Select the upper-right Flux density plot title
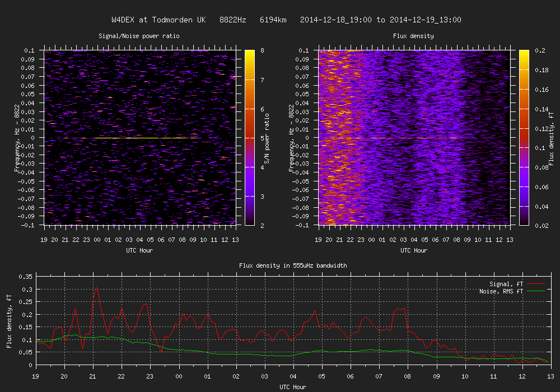This screenshot has height=392, width=560. pos(414,36)
